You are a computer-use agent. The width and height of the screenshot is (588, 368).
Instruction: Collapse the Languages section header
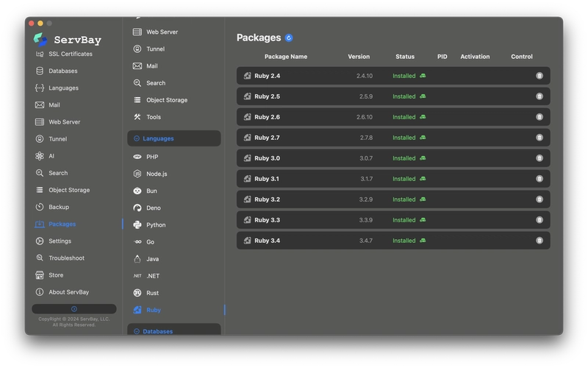coord(173,138)
